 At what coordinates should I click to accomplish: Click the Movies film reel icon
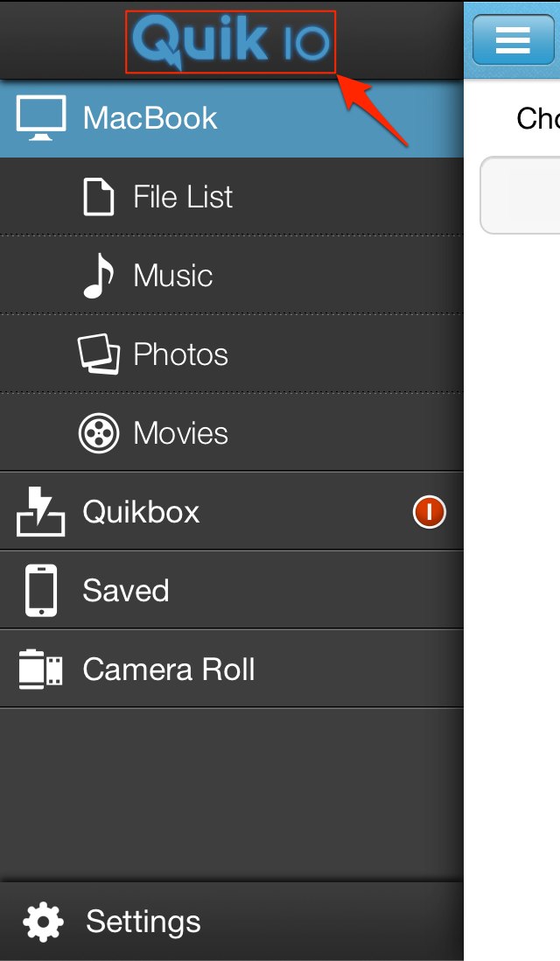coord(98,433)
